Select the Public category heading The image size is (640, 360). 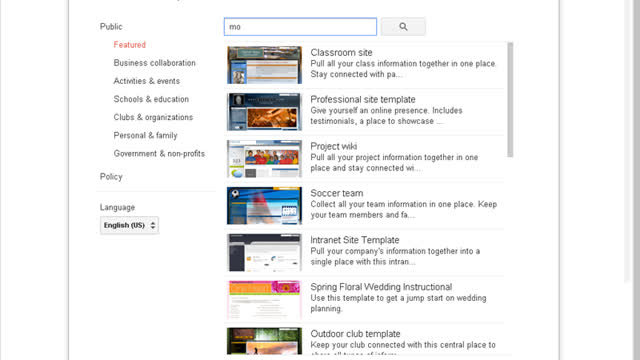pyautogui.click(x=111, y=27)
